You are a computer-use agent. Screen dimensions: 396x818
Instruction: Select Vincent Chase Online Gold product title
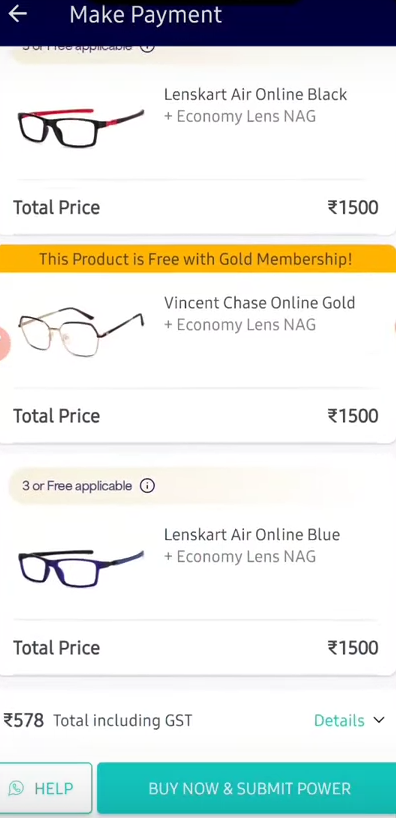point(259,303)
